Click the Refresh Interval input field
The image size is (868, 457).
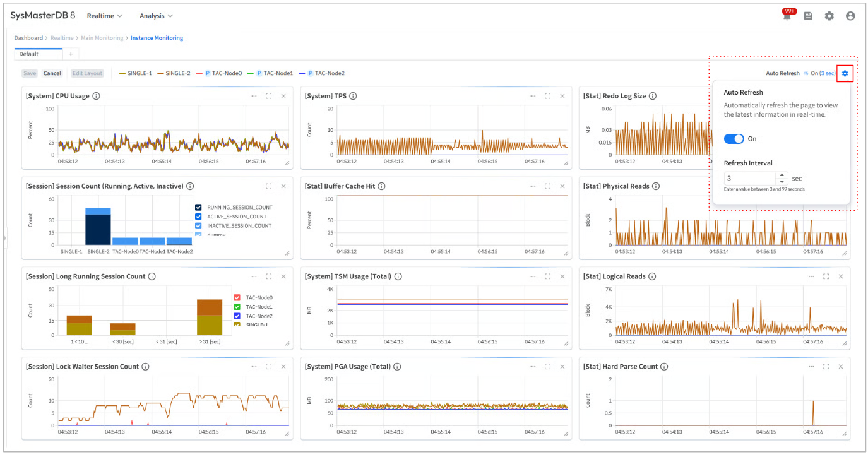click(749, 179)
